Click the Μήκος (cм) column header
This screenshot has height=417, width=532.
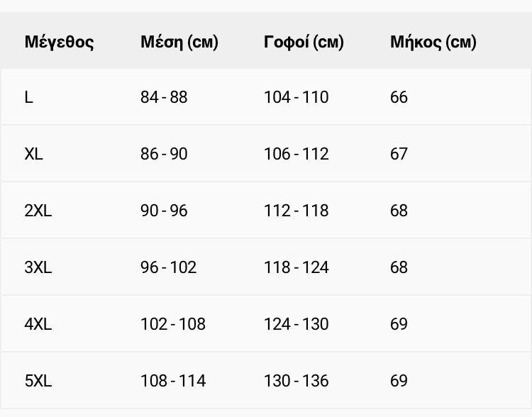pos(433,43)
